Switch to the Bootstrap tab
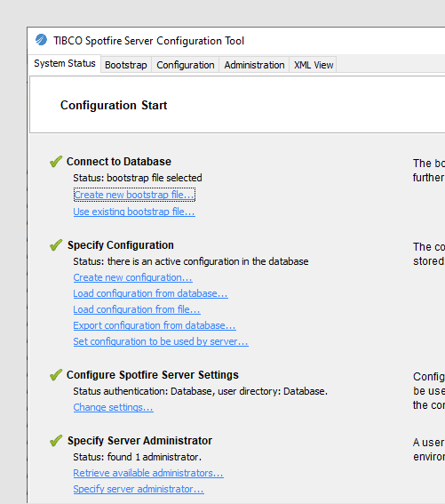Image resolution: width=445 pixels, height=504 pixels. (x=126, y=65)
